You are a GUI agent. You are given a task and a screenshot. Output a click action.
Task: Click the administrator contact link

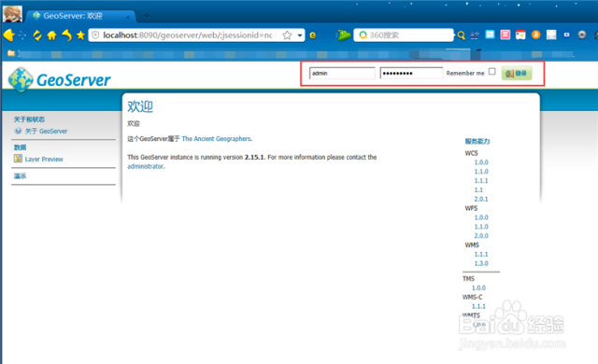coord(146,166)
